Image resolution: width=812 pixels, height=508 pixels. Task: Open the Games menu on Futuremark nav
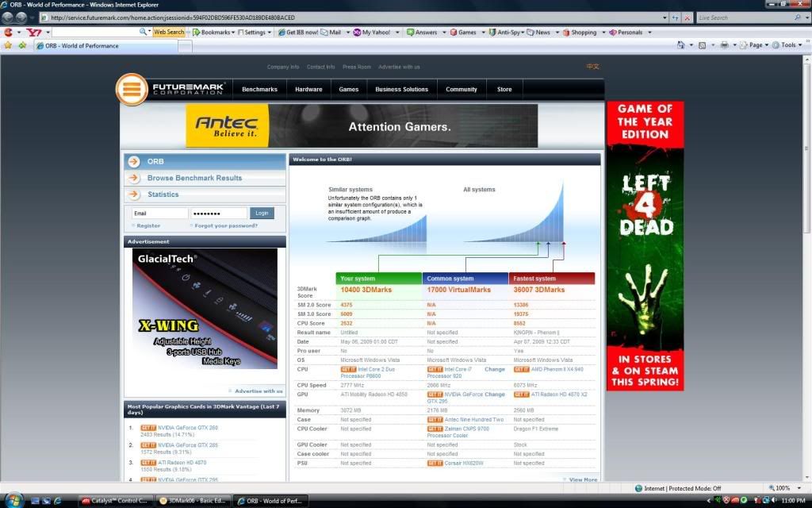pyautogui.click(x=349, y=89)
